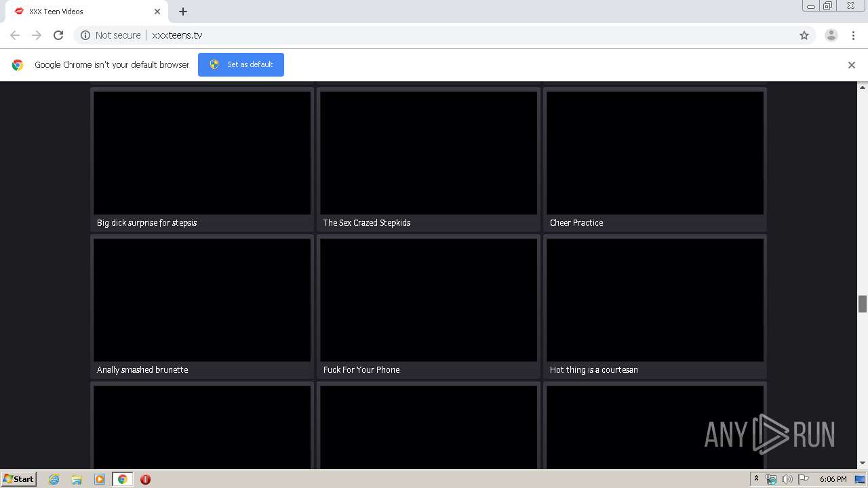Click Show desktop button at taskbar end

coord(861,479)
